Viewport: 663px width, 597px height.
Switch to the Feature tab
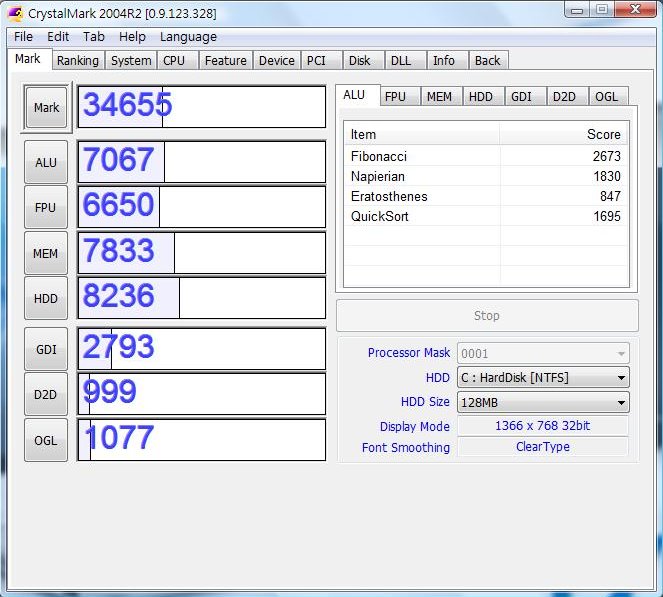tap(225, 60)
